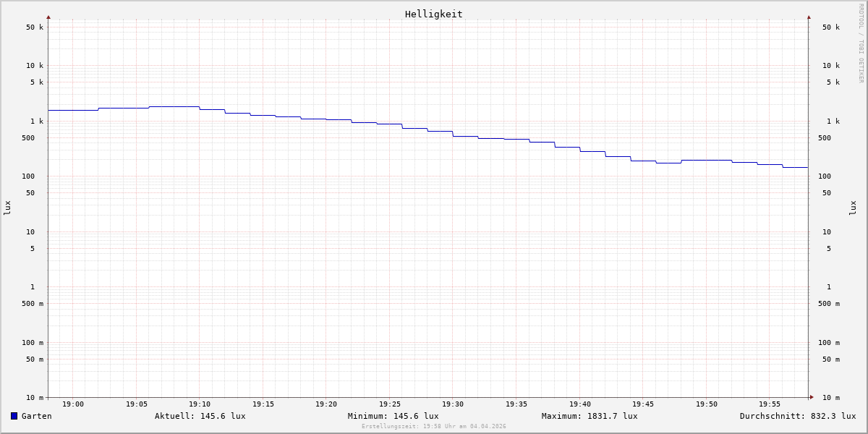Click the left-side lux axis title
The height and width of the screenshot is (434, 868).
pyautogui.click(x=7, y=208)
